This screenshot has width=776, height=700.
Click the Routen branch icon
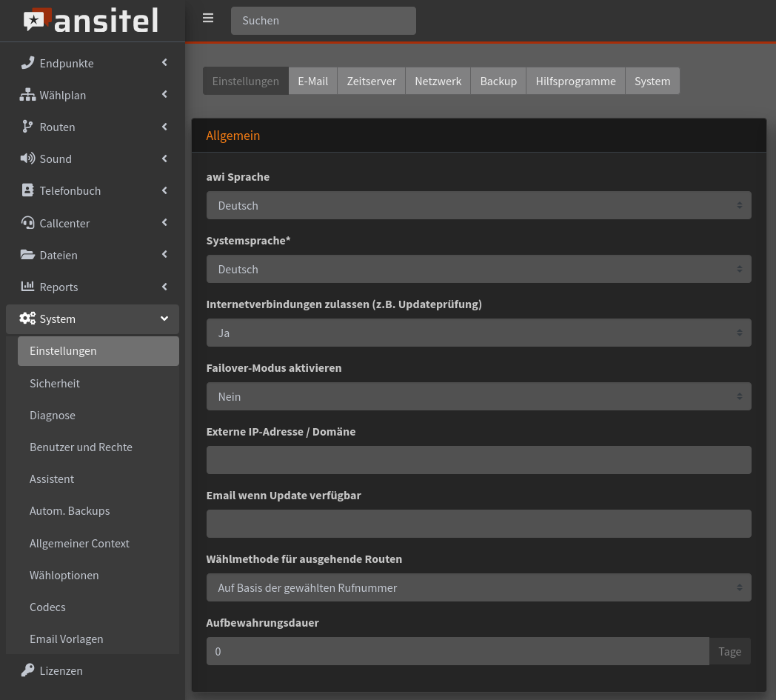tap(27, 127)
